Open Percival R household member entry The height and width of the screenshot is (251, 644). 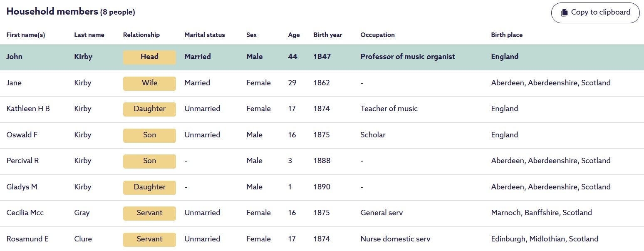(x=22, y=161)
